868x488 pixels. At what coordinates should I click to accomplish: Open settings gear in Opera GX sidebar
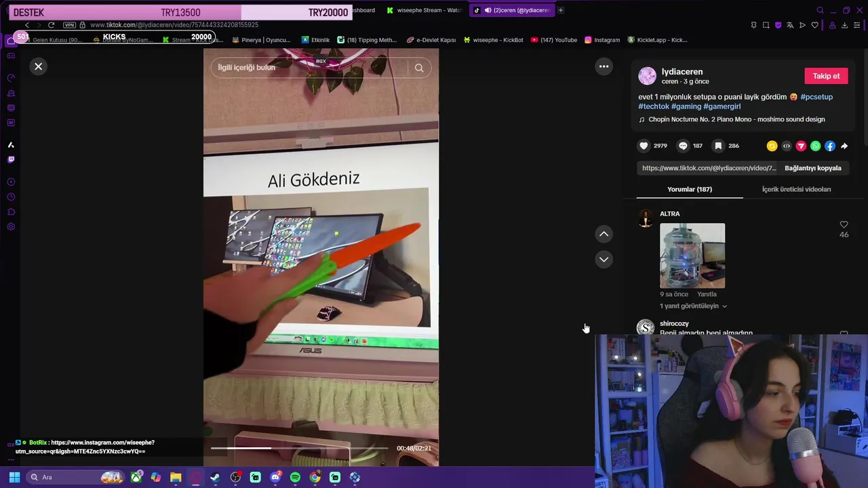point(11,226)
